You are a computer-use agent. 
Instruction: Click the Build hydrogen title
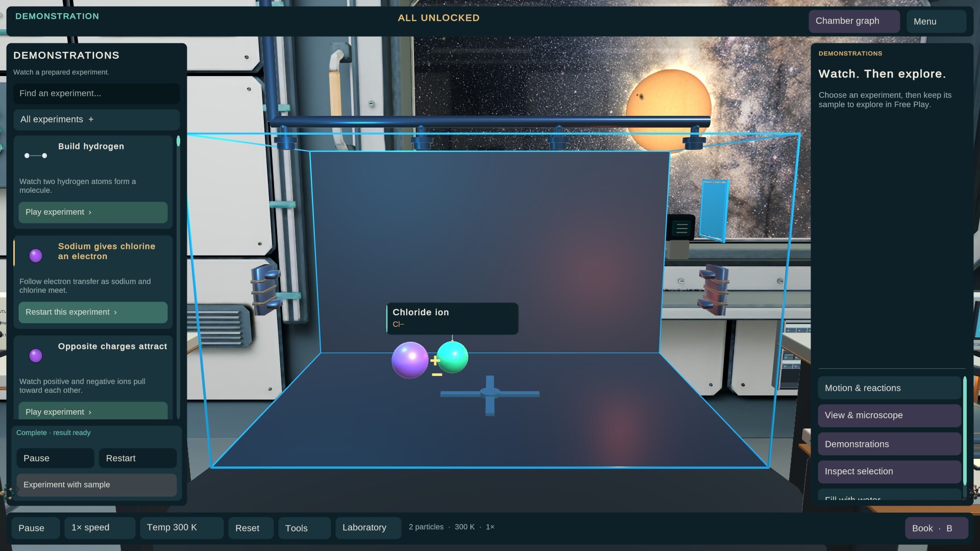[x=91, y=146]
